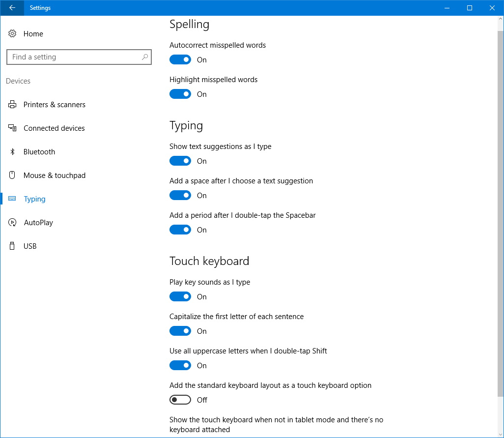504x438 pixels.
Task: Disable Autocorrect misspelled words toggle
Action: [180, 60]
